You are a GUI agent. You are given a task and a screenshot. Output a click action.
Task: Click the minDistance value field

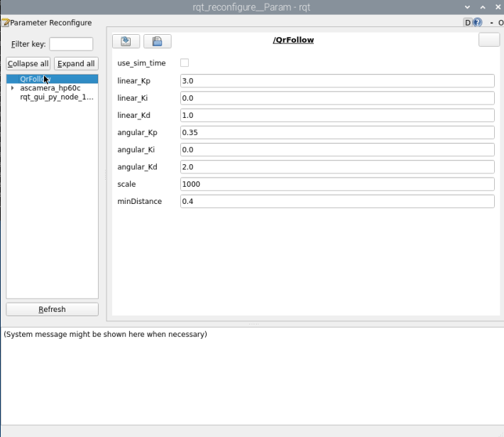click(337, 201)
